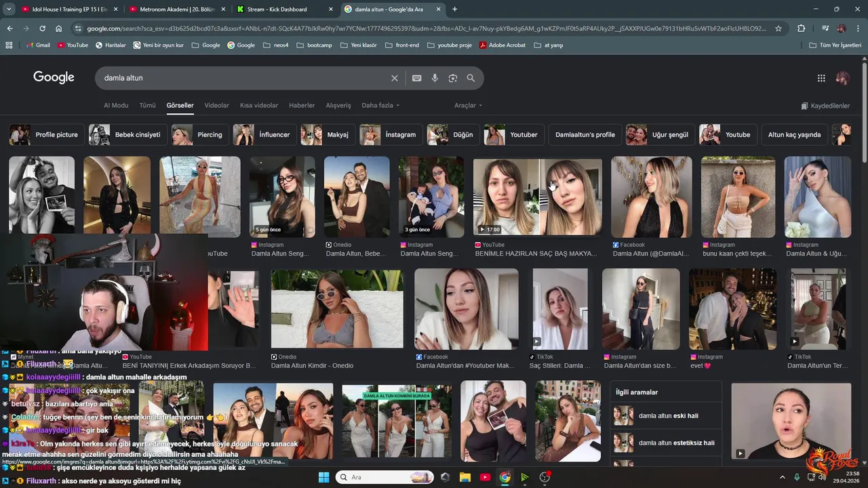Select the Profile picture filter chip
The height and width of the screenshot is (488, 868).
point(47,135)
